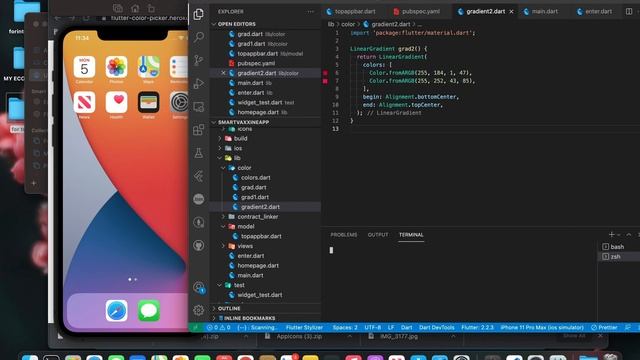Open Safari in the simulator dock
The height and width of the screenshot is (360, 640).
117,311
